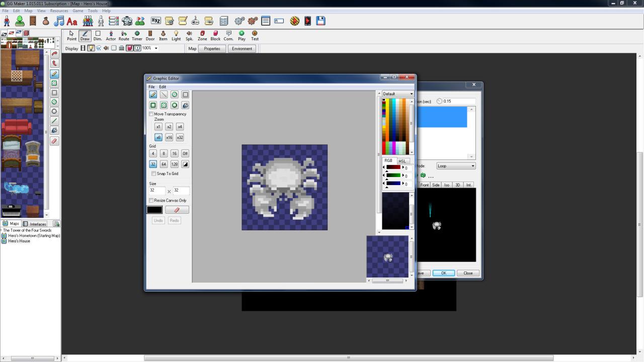Select the Light placement tool
The width and height of the screenshot is (644, 362).
(x=176, y=36)
